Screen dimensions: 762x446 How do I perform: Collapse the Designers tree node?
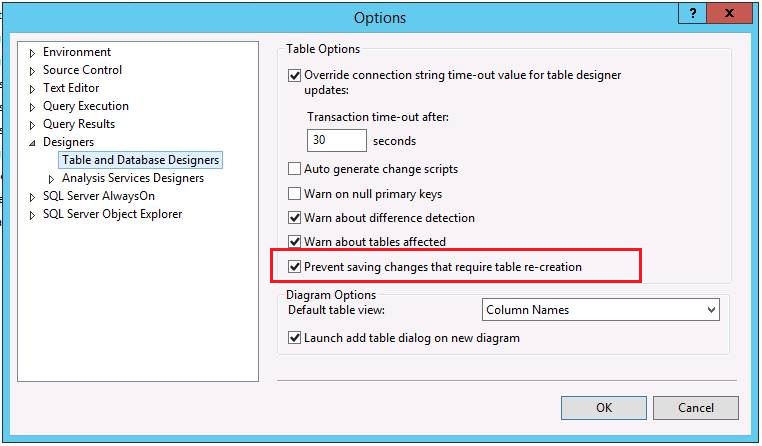tap(32, 143)
